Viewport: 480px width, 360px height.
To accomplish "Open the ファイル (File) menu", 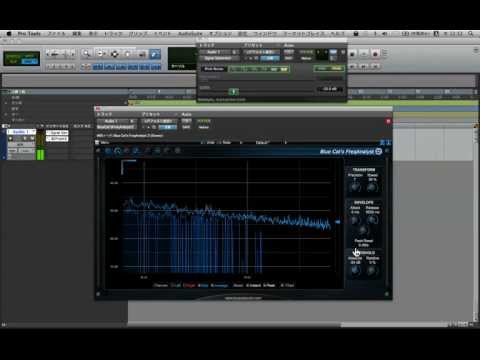I will click(57, 34).
